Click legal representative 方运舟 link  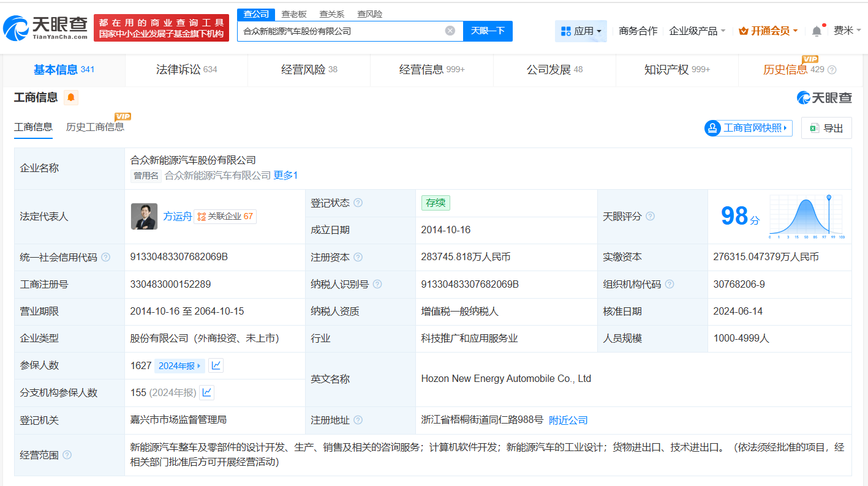pos(177,216)
